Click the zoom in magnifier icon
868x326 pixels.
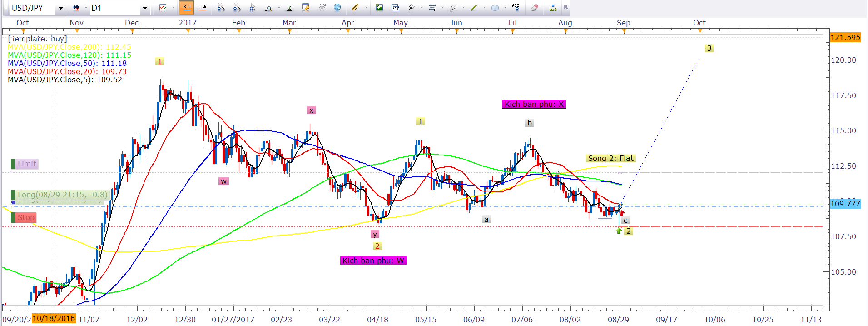221,8
